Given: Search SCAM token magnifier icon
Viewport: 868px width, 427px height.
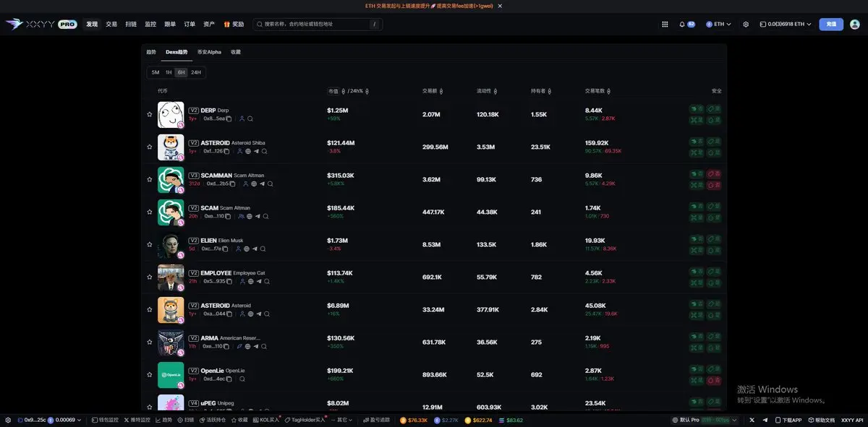Looking at the screenshot, I should [265, 216].
